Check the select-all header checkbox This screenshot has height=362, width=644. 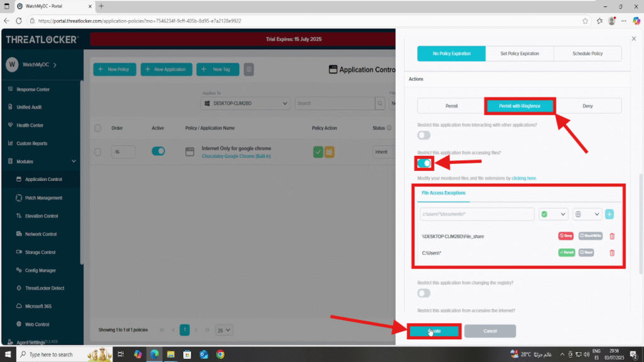click(97, 128)
